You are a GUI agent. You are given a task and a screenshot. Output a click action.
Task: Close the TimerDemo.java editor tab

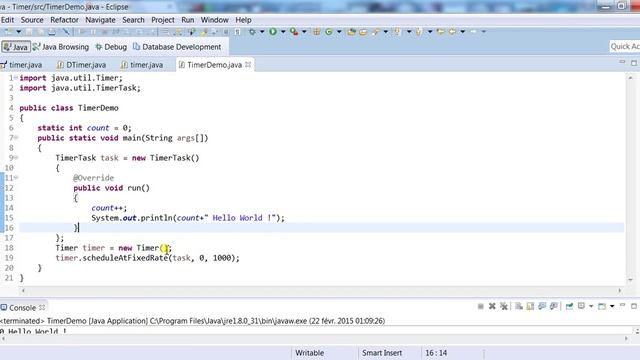[248, 64]
